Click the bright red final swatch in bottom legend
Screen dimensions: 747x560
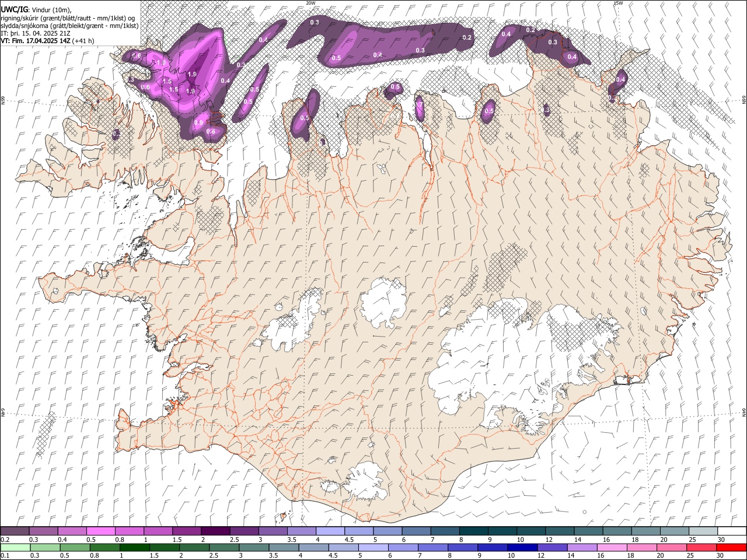(x=731, y=547)
